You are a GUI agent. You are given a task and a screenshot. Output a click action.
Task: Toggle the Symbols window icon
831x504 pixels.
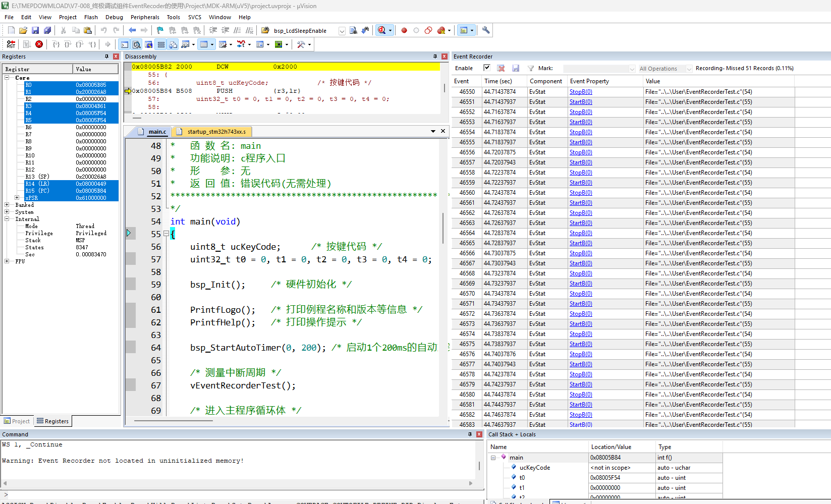[x=149, y=44]
